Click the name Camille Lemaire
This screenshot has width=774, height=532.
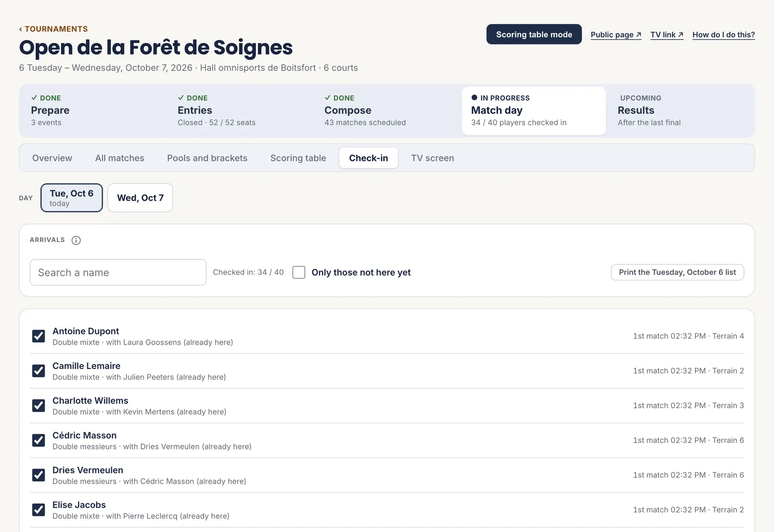pos(86,366)
